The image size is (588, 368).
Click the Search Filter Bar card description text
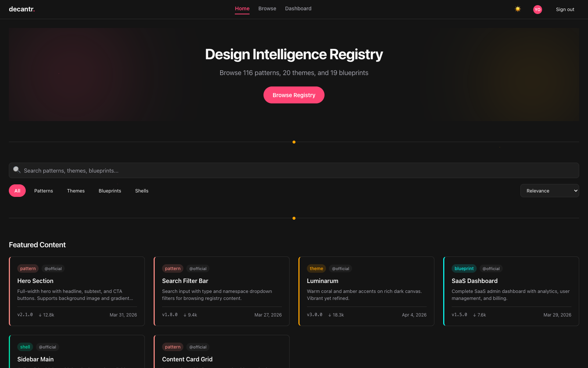pos(217,295)
